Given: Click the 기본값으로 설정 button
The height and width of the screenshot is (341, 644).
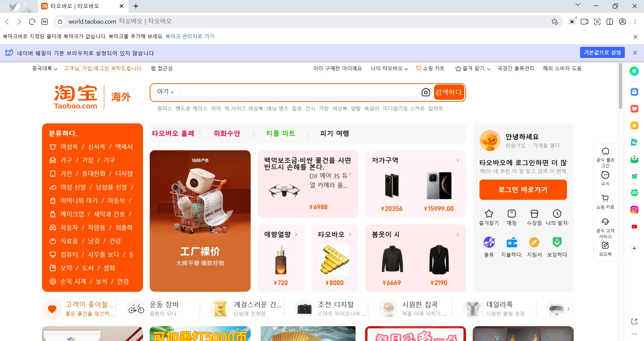Looking at the screenshot, I should point(602,53).
